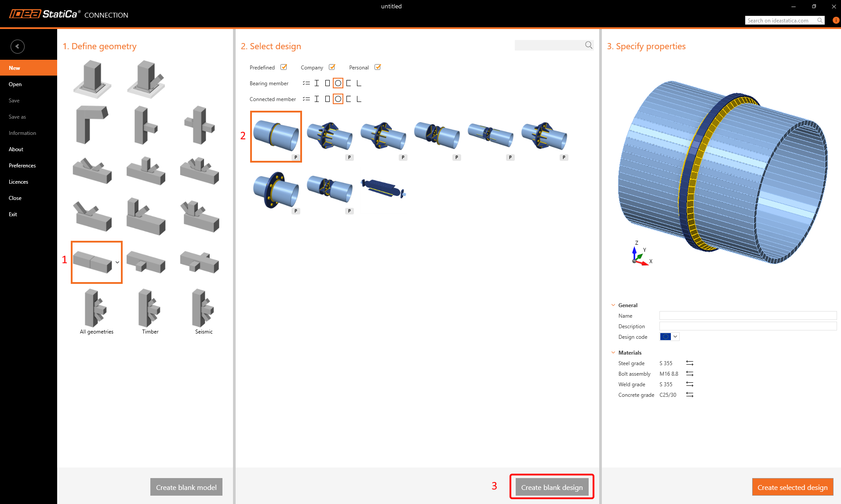Select all sections for Connected member
Screen dimensions: 841x504
tap(306, 99)
